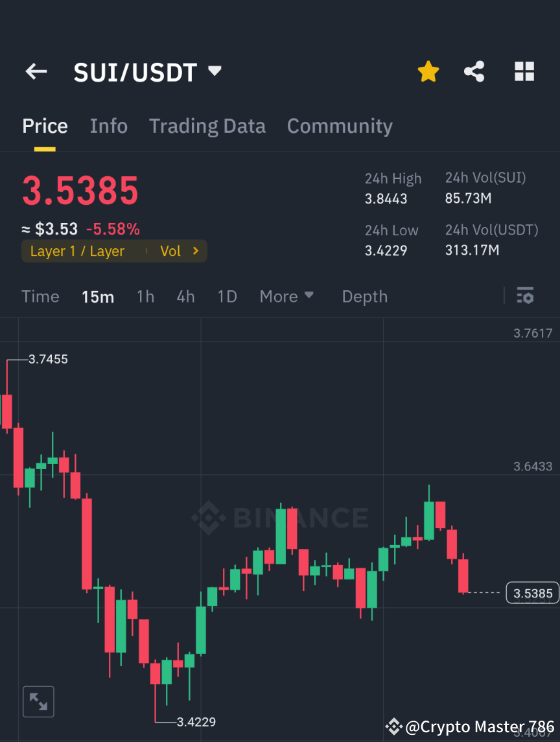This screenshot has width=560, height=742.
Task: Tap the Layer 1 / Layer category tag
Action: coord(78,251)
